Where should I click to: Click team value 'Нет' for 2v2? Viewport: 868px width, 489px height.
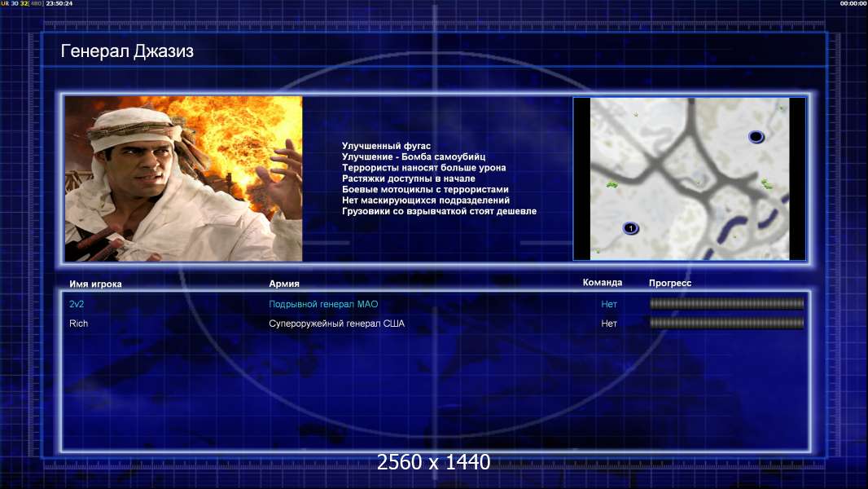(609, 304)
